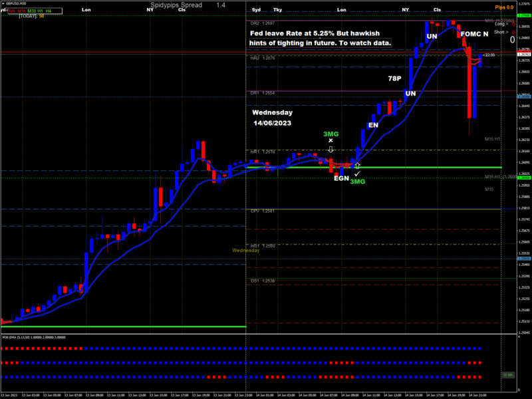
Task: Click the 14 Jun 21:00 time axis label
Action: pos(477,395)
